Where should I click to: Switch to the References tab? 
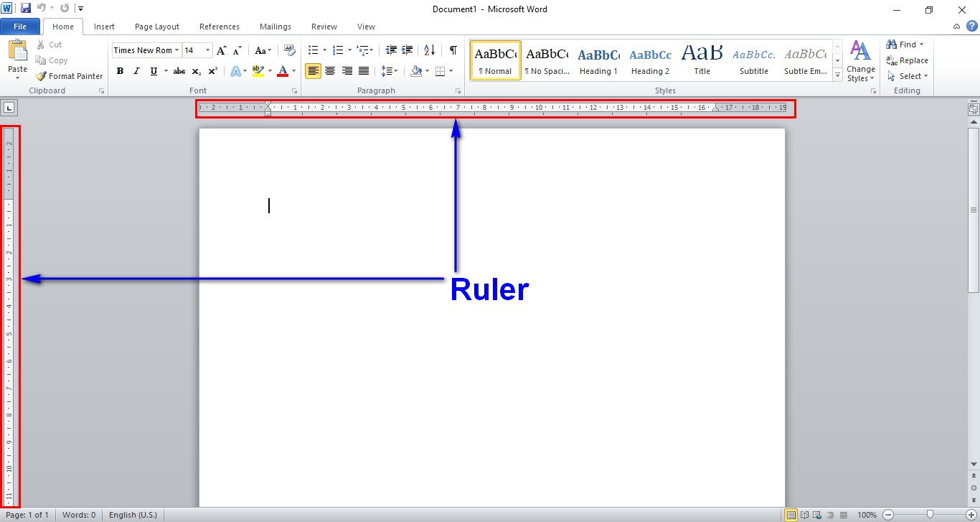(220, 27)
